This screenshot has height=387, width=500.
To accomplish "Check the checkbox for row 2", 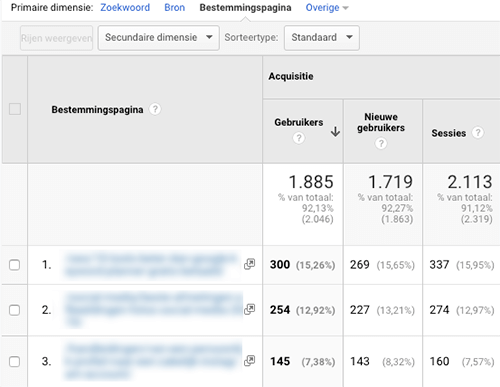I will (14, 310).
